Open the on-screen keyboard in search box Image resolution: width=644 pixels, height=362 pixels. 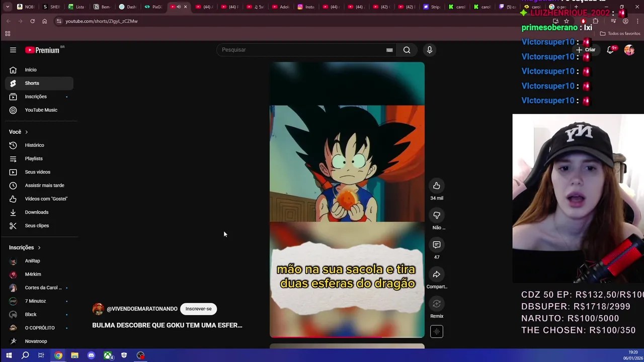389,50
